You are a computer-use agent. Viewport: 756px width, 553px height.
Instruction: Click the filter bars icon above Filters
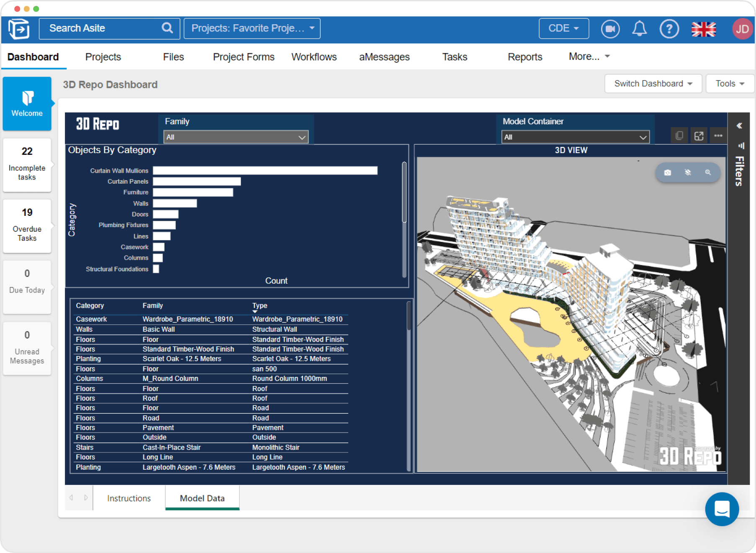(x=741, y=146)
